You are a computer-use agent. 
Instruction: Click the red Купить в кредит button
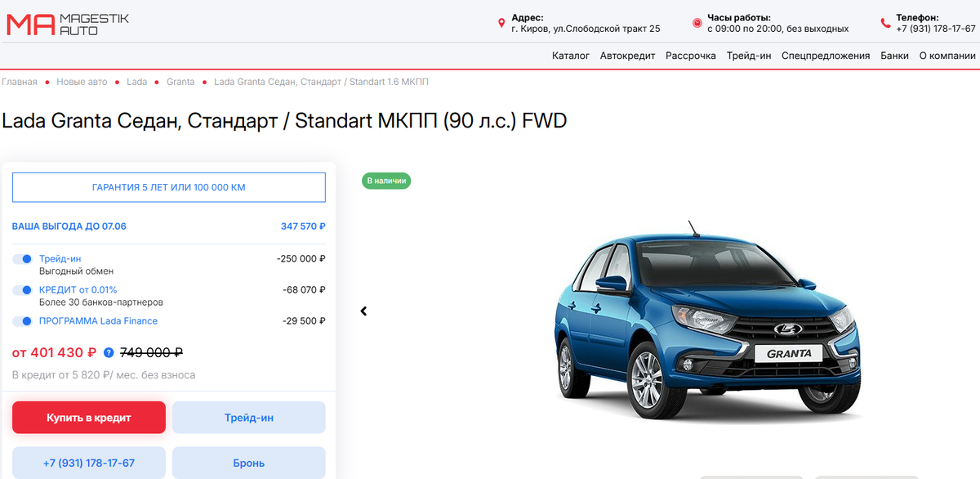89,418
